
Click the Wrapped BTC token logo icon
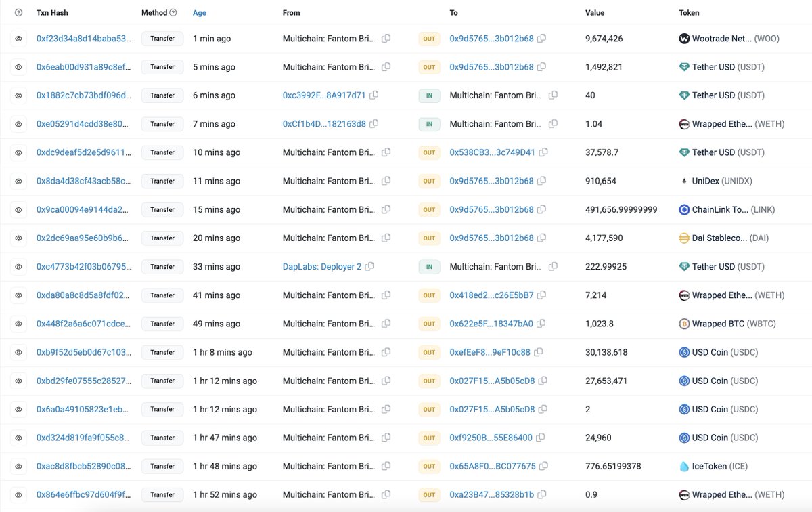coord(684,324)
